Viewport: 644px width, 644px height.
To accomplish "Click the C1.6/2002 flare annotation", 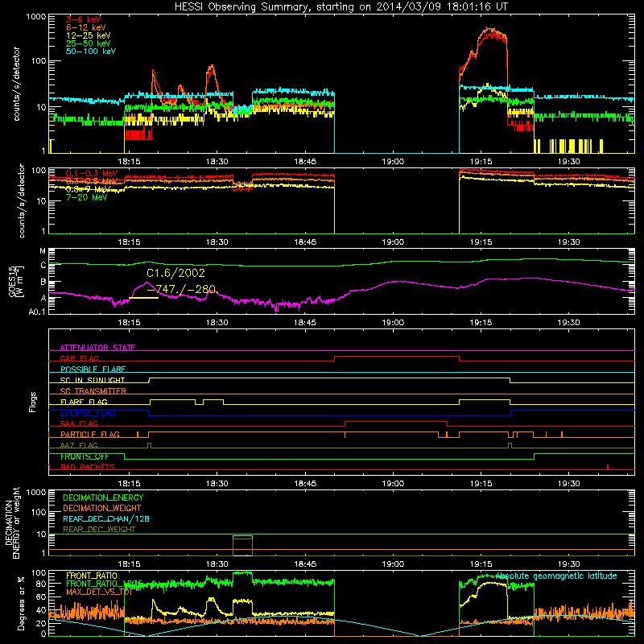I will click(175, 273).
